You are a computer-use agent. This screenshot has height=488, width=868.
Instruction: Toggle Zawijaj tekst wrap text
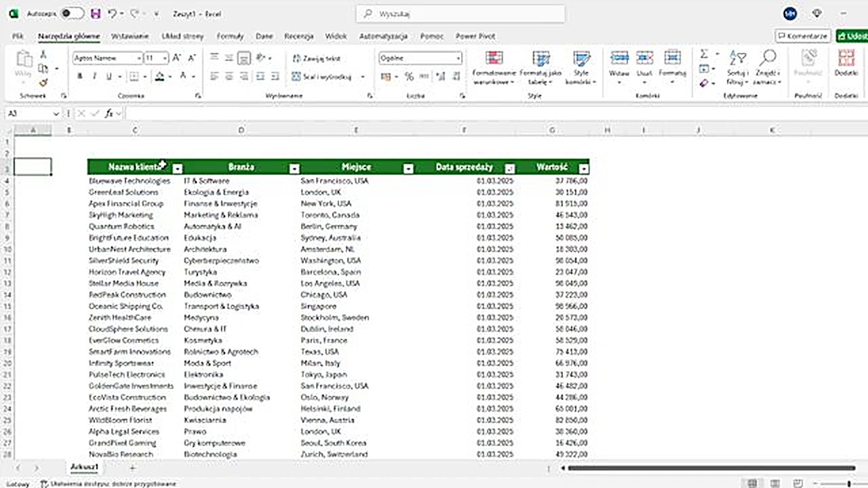click(317, 59)
